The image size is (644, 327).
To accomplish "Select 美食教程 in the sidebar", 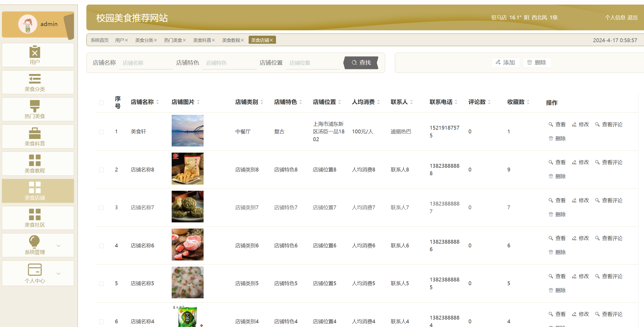I will pyautogui.click(x=38, y=164).
